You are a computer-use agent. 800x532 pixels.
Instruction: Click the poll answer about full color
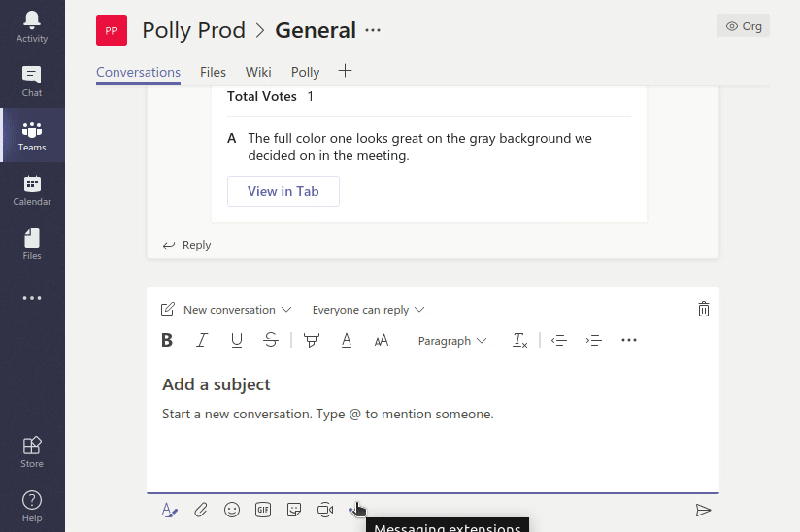[419, 147]
